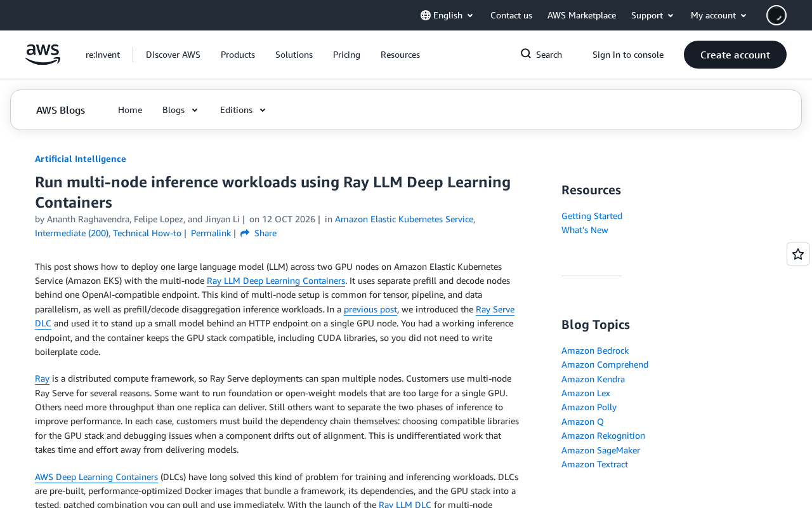Expand the My account dropdown
Viewport: 812px width, 508px height.
pos(719,15)
